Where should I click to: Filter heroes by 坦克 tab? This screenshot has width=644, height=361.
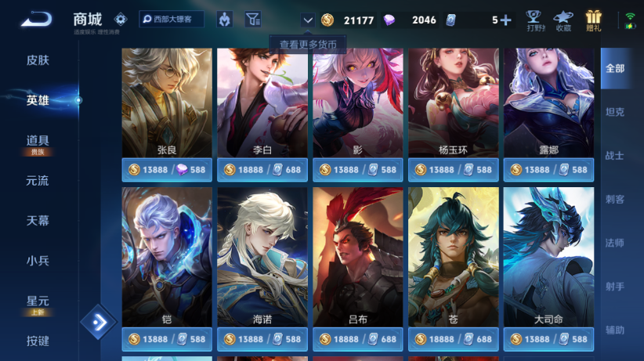[x=615, y=112]
